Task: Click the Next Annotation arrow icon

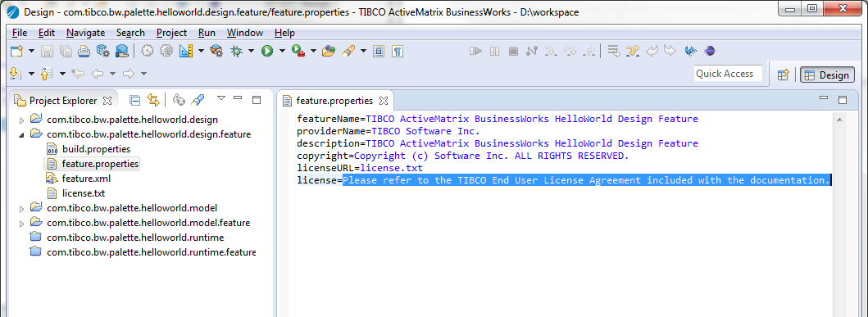Action: [x=16, y=74]
